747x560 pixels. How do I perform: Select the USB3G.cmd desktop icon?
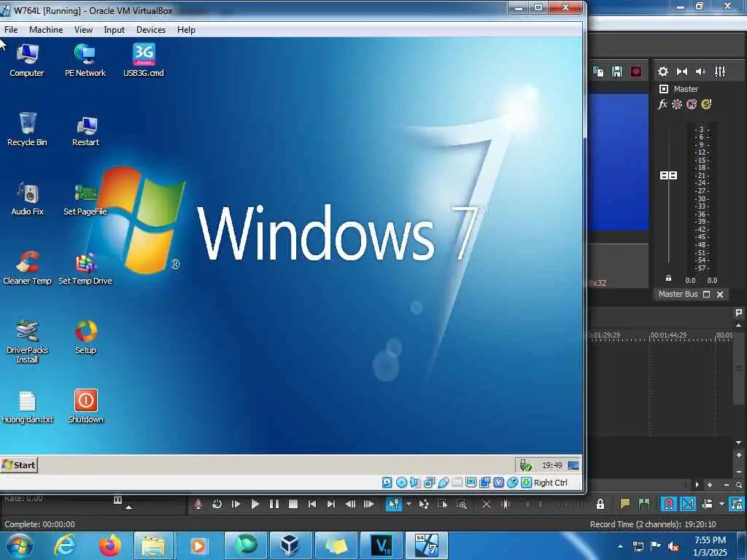point(144,60)
